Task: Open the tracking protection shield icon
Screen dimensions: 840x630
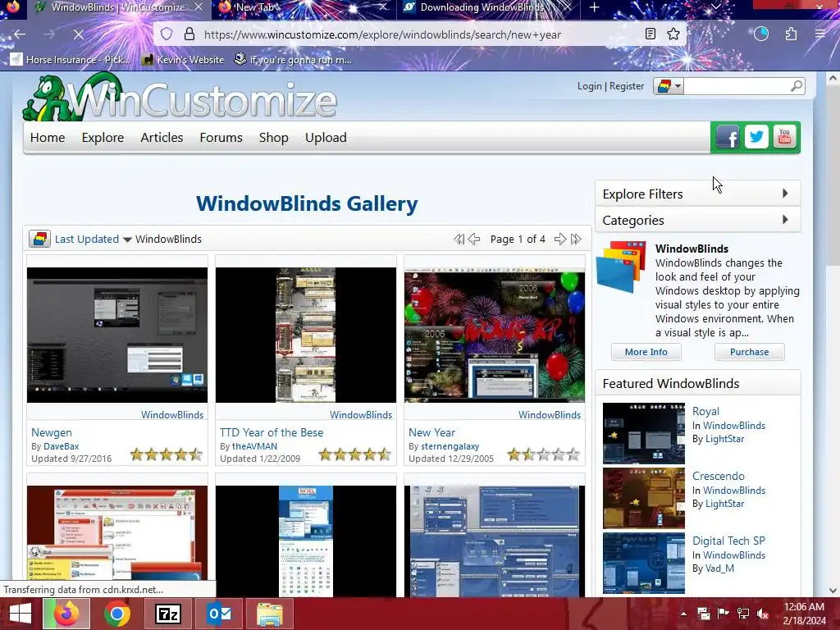Action: (167, 34)
